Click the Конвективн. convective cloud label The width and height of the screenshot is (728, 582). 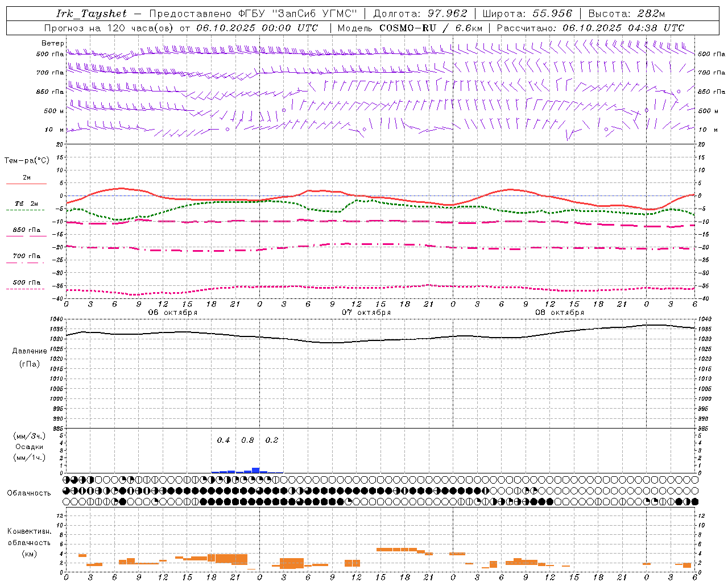pos(29,531)
